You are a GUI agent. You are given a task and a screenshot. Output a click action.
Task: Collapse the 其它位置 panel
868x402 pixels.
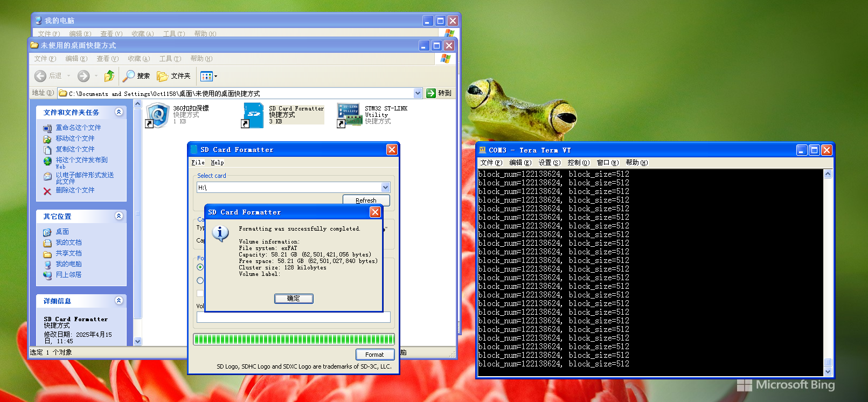[x=119, y=216]
